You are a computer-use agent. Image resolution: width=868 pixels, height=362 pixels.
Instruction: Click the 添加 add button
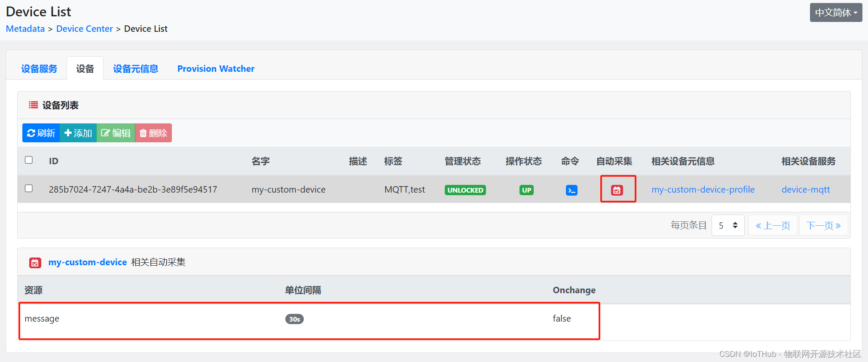point(78,133)
